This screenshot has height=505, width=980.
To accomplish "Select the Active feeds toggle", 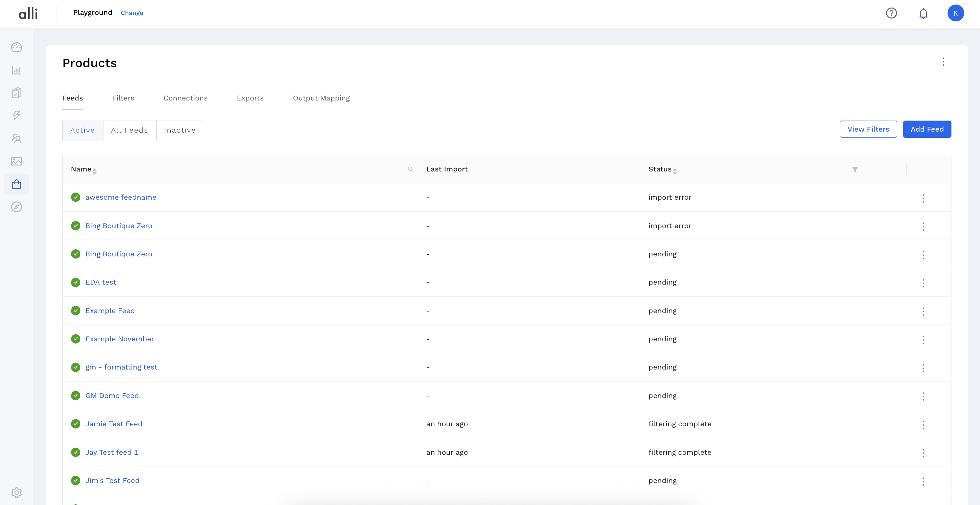I will [x=83, y=130].
